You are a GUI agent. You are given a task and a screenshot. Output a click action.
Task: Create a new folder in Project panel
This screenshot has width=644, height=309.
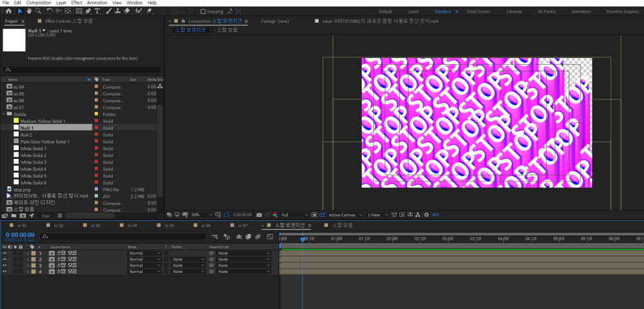coord(13,216)
